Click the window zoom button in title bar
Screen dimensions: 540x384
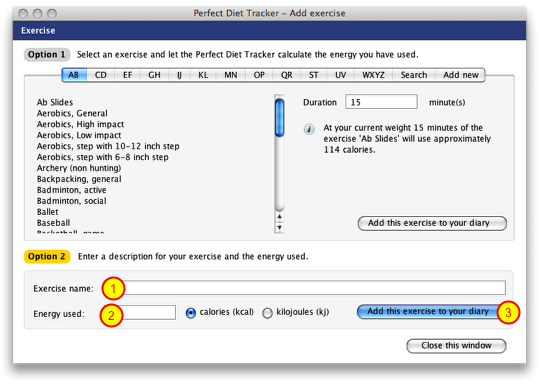coord(52,13)
